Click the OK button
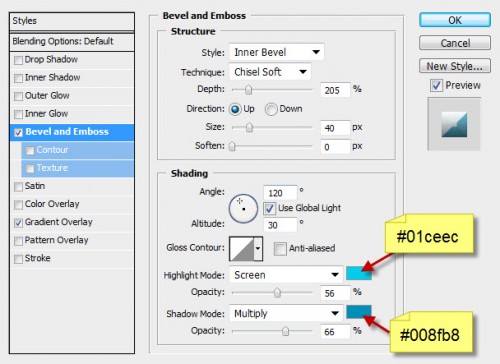Screen dimensions: 500x364 tap(455, 20)
